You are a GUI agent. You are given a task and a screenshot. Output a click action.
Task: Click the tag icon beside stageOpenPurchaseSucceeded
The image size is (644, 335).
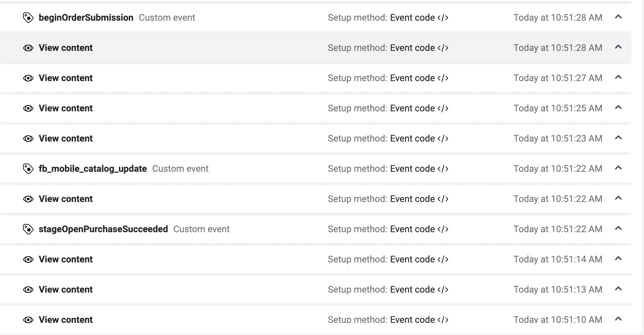(28, 229)
